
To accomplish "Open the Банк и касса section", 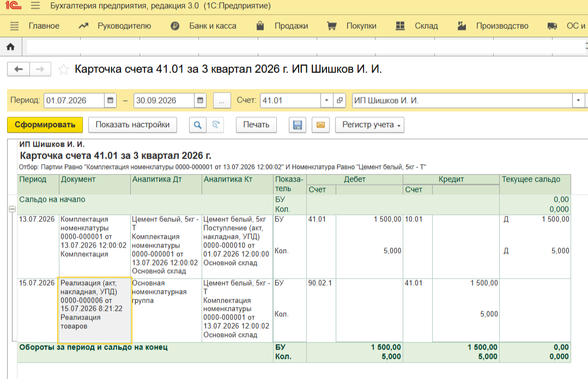I will [213, 26].
